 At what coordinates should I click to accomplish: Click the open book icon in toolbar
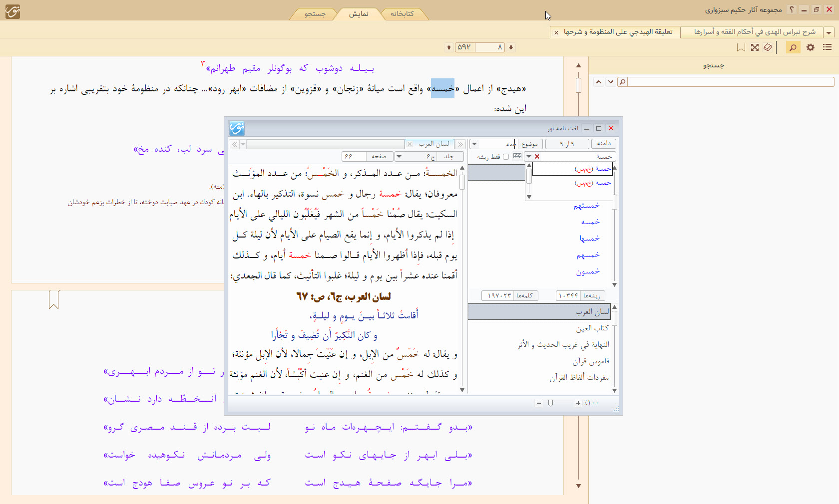click(768, 47)
